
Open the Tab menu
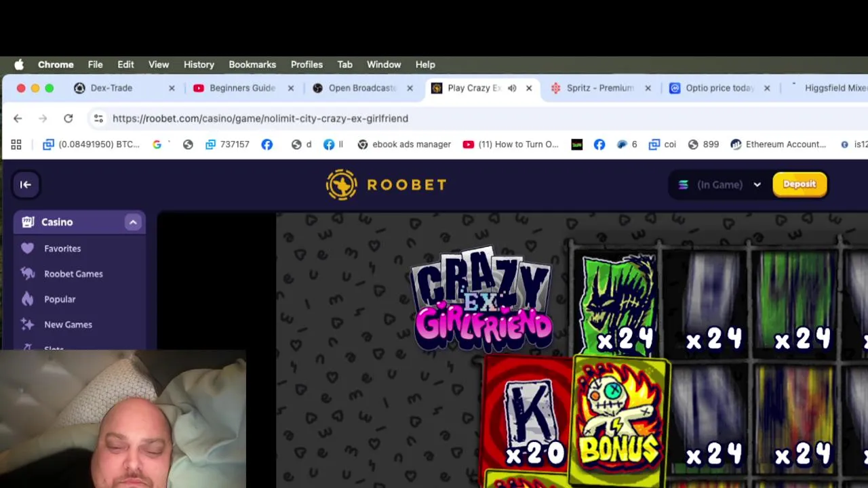(x=344, y=64)
